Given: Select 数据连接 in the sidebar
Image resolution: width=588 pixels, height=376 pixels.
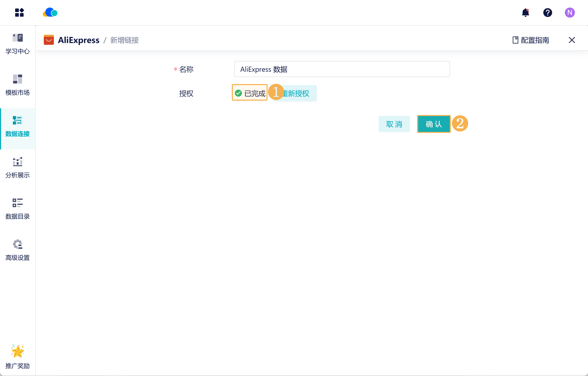Looking at the screenshot, I should pos(18,127).
